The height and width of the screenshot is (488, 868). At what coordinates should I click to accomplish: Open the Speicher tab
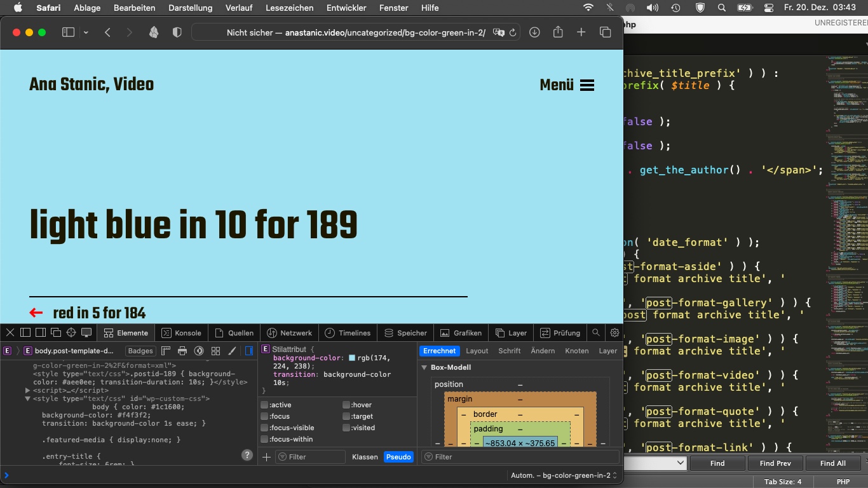(405, 332)
